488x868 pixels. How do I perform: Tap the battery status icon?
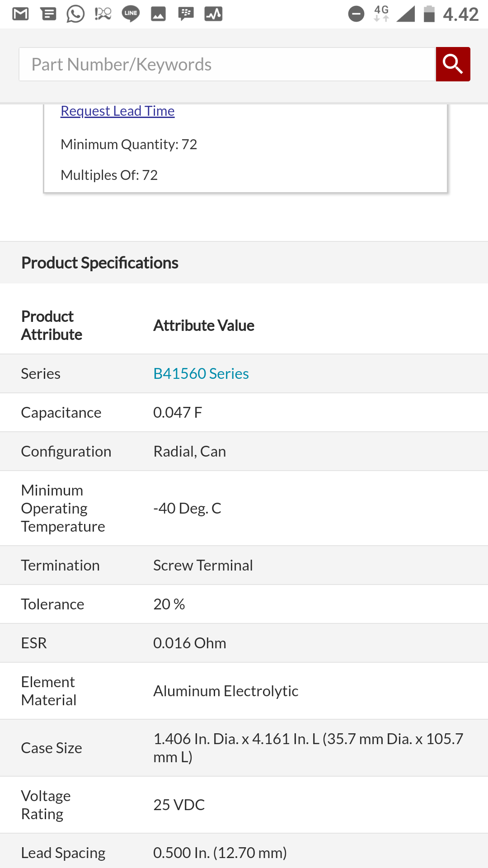point(429,14)
